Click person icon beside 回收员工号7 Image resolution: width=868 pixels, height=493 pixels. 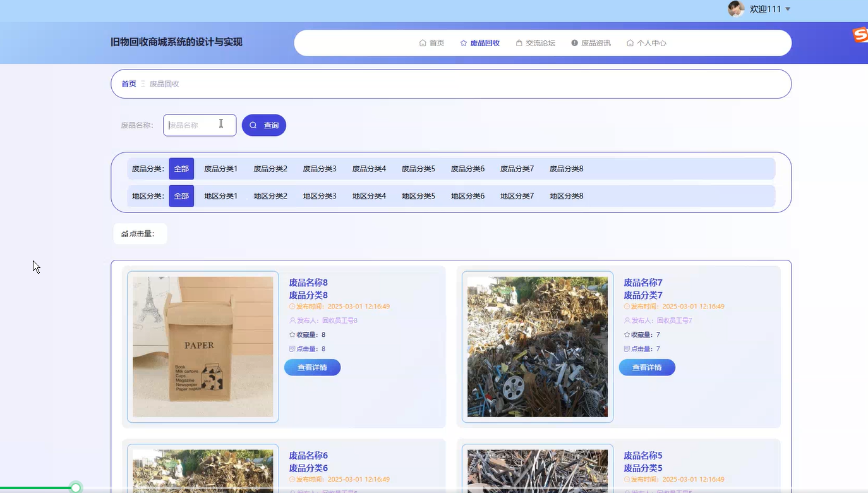coord(627,320)
